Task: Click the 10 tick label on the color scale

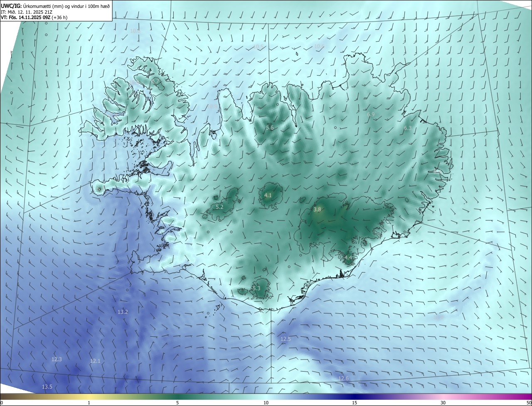Action: click(x=266, y=403)
